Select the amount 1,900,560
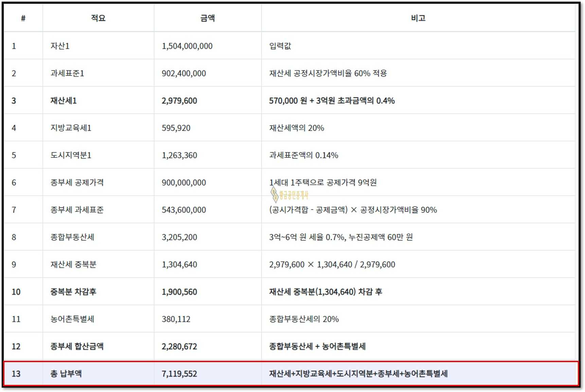Image resolution: width=585 pixels, height=392 pixels. [x=179, y=292]
